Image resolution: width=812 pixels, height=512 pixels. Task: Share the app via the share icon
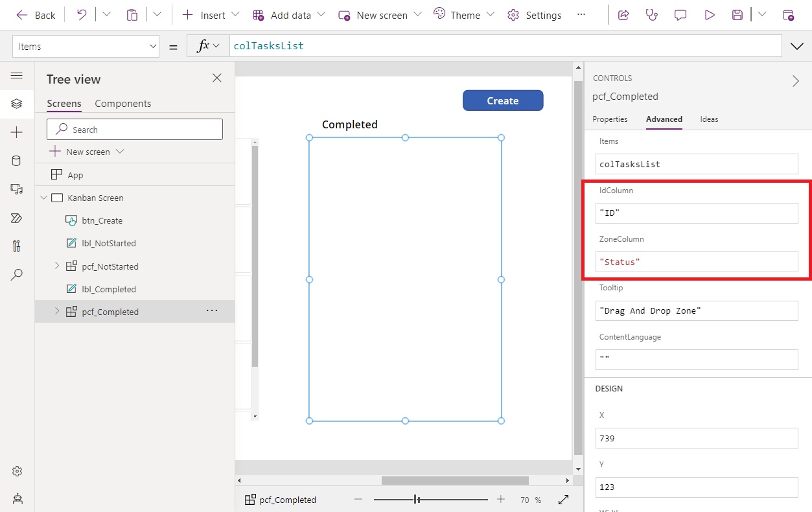point(623,14)
